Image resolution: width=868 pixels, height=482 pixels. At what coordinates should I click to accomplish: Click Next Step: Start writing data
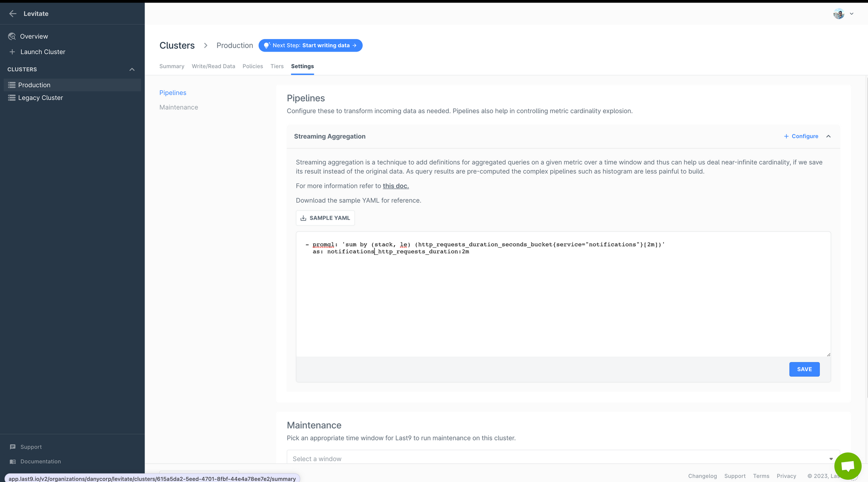[x=310, y=46]
